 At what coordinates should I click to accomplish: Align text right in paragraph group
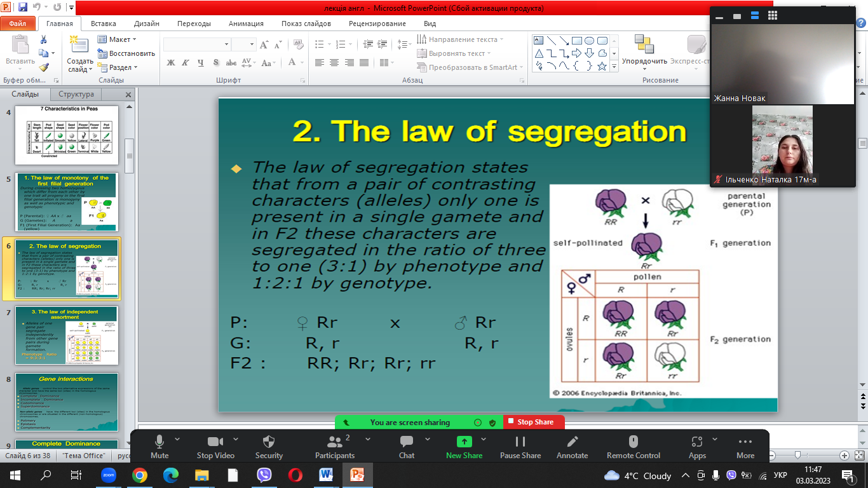tap(349, 62)
